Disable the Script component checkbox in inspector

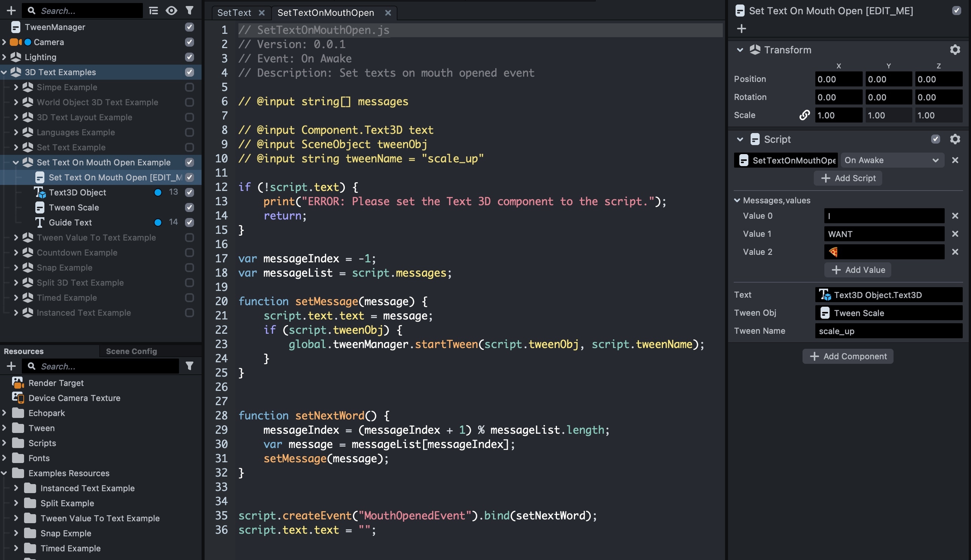(935, 139)
